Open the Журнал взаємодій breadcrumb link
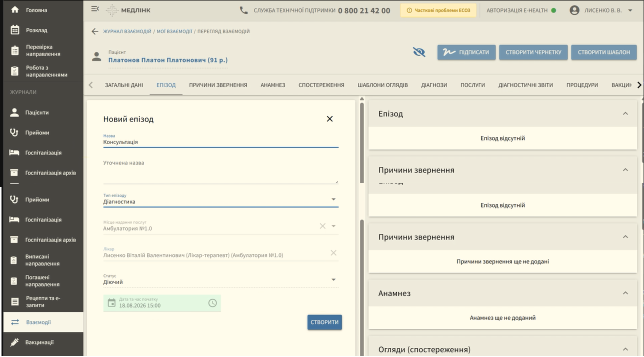Screen dimensions: 644x357 (x=127, y=31)
